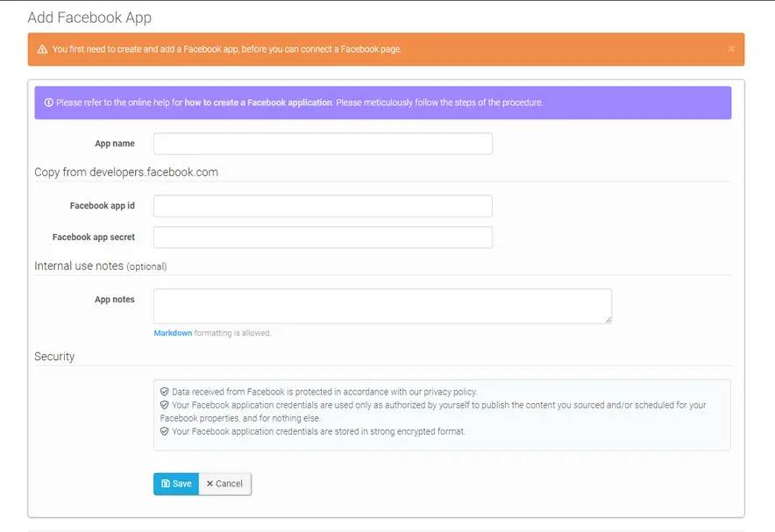Click inside the App name field

click(323, 143)
